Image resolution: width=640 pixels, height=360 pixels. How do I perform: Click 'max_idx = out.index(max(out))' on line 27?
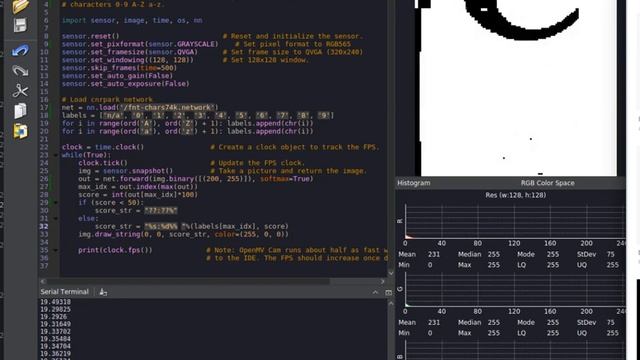pos(138,187)
